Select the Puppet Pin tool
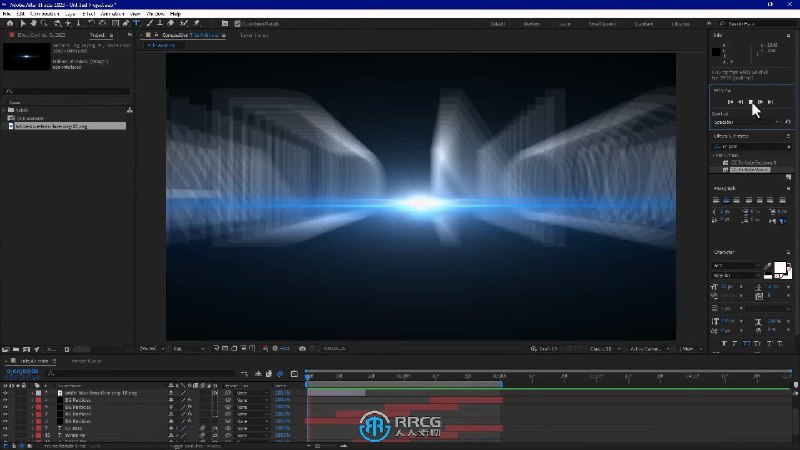Viewport: 800px width, 450px height. pos(196,23)
